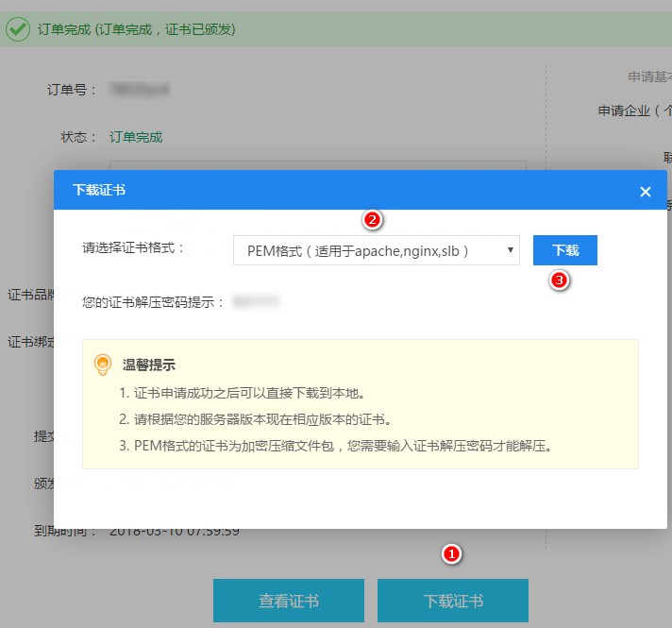Click the second tip about 服务器版本
This screenshot has height=628, width=672.
tap(255, 419)
